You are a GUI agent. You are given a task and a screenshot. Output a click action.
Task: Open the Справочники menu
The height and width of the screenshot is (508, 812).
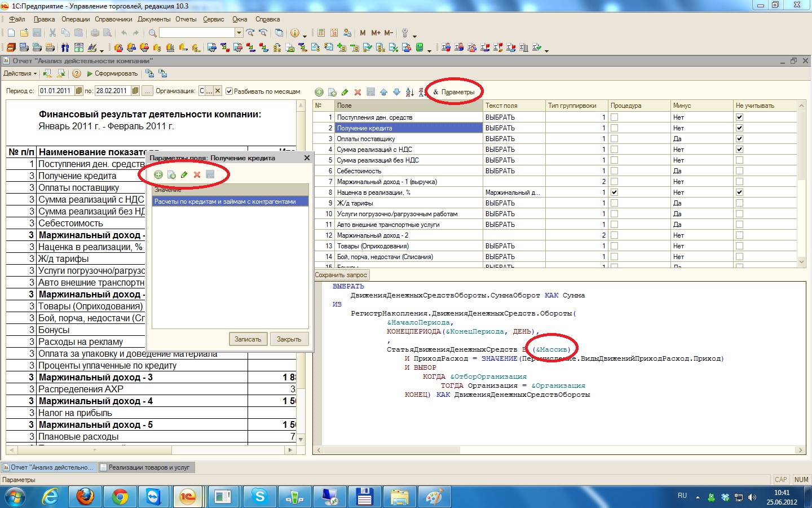(113, 19)
